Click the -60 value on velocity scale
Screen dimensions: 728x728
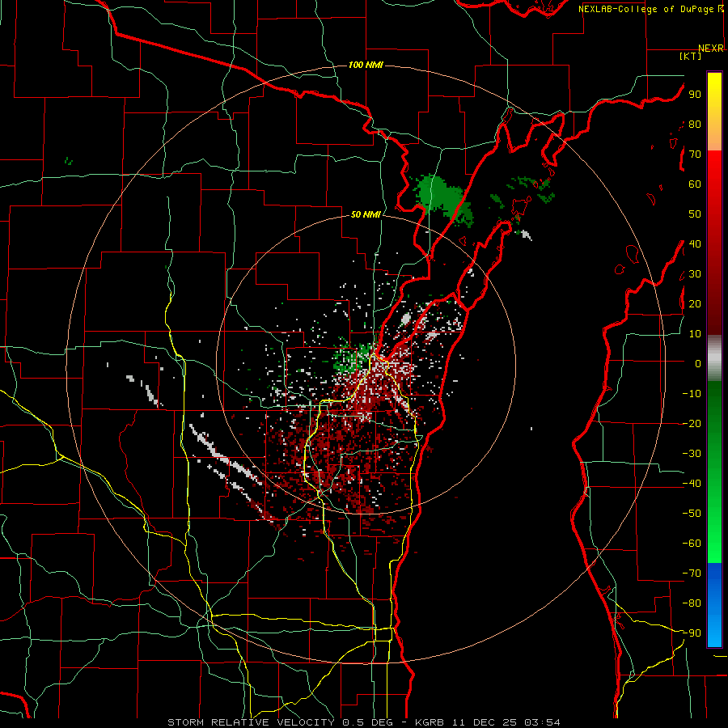tap(692, 544)
